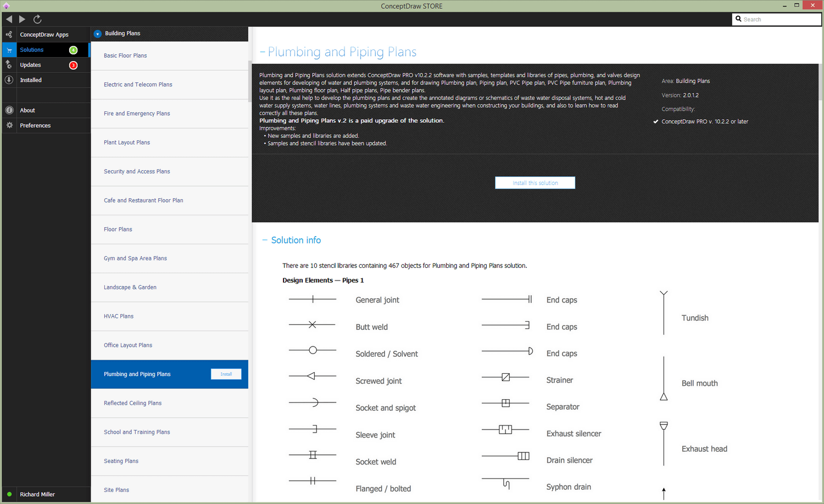
Task: Select Plant Layout Plans solution
Action: pos(170,143)
